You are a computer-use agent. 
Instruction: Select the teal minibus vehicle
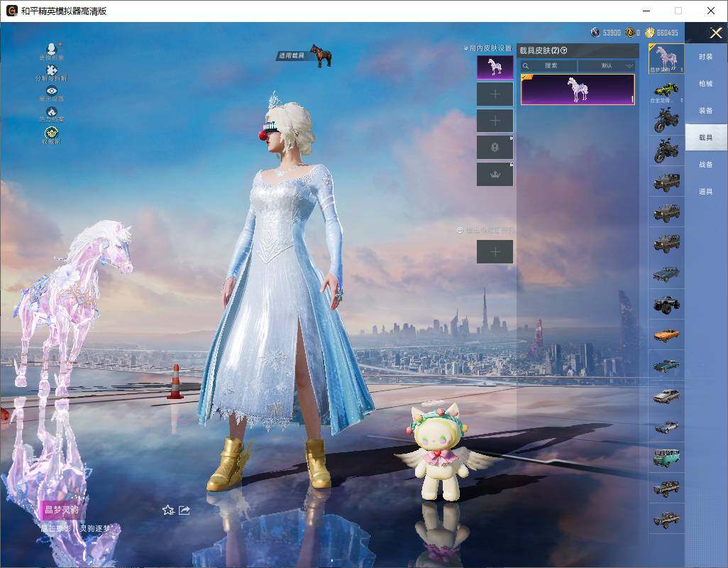click(666, 457)
